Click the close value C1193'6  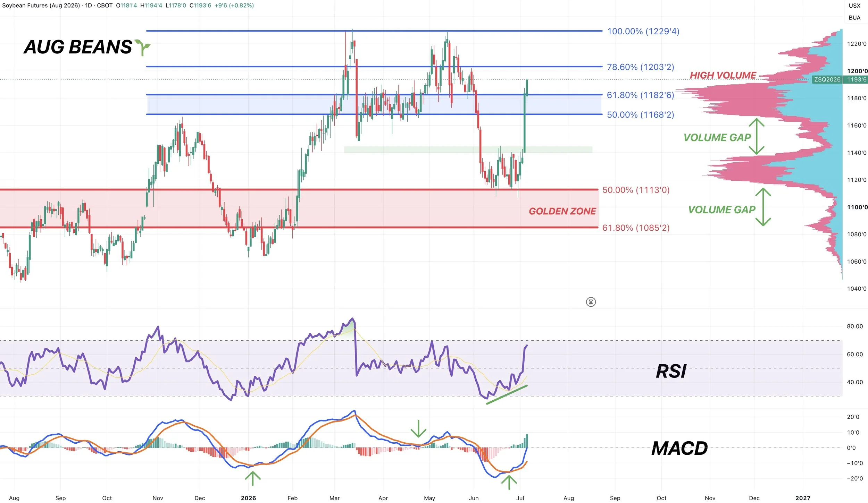[x=200, y=6]
